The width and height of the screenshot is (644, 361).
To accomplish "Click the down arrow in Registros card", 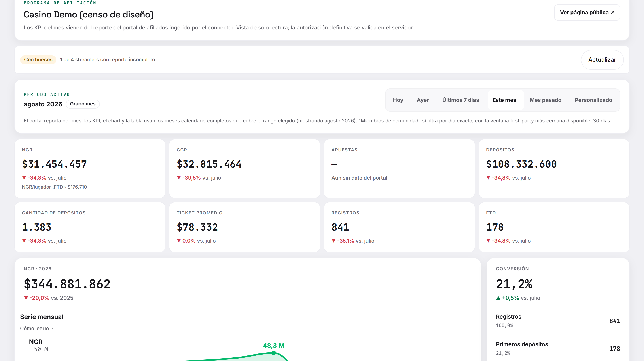I will pos(334,241).
